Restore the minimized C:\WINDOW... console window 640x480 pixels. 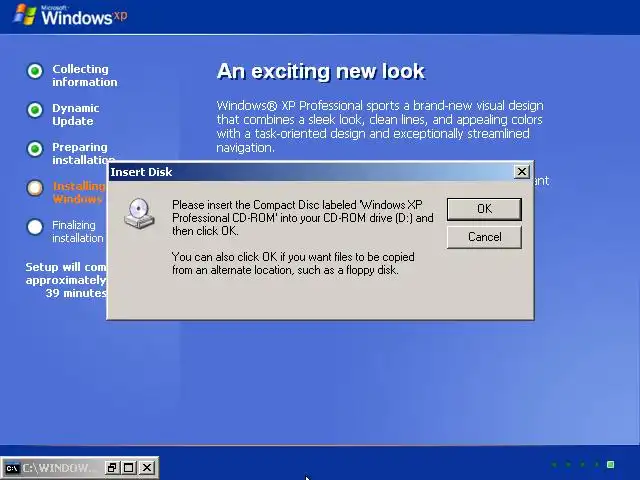(112, 468)
